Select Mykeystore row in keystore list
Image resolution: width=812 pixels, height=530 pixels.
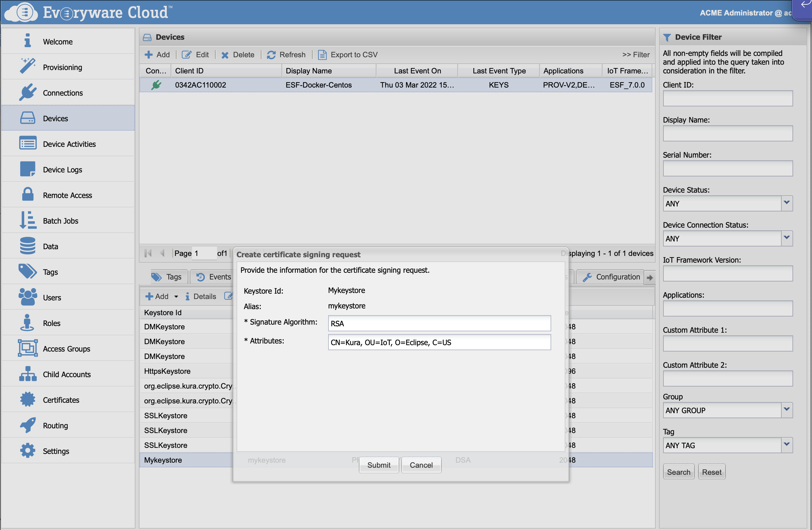tap(186, 460)
